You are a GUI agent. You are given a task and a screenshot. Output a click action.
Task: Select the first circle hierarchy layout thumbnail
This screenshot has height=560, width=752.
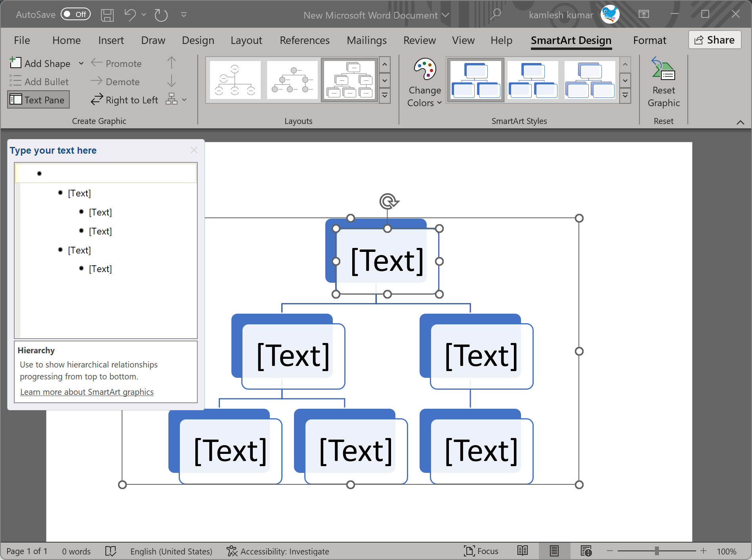point(235,80)
